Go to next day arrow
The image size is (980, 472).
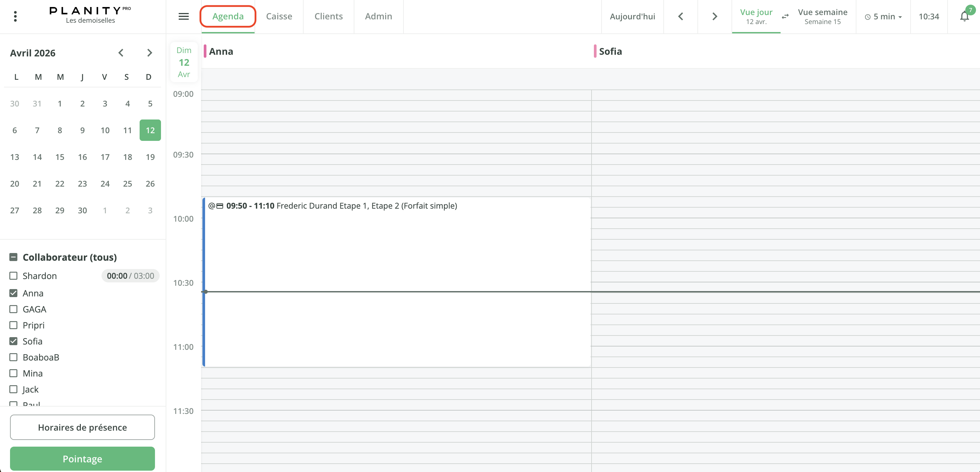pyautogui.click(x=714, y=16)
